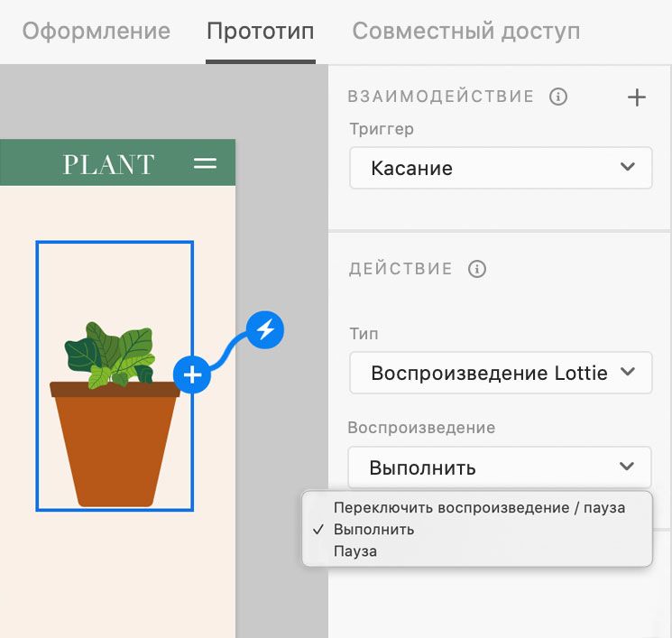
Task: Click the hamburger menu in PLANT header
Action: [x=205, y=163]
